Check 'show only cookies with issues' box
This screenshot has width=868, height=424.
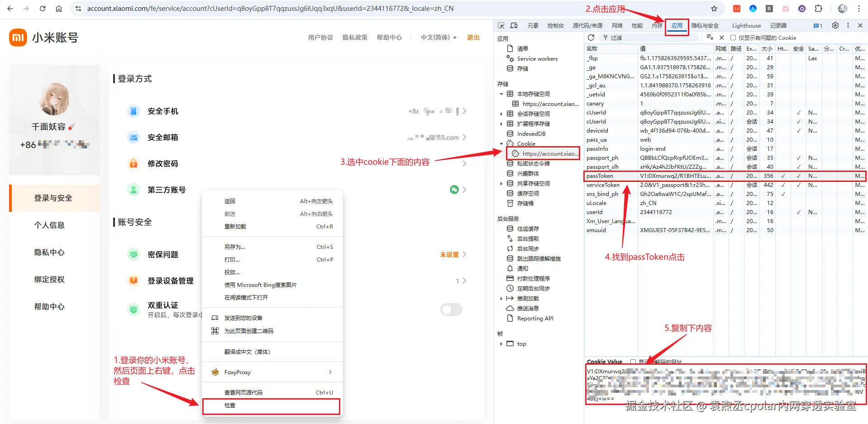(733, 38)
